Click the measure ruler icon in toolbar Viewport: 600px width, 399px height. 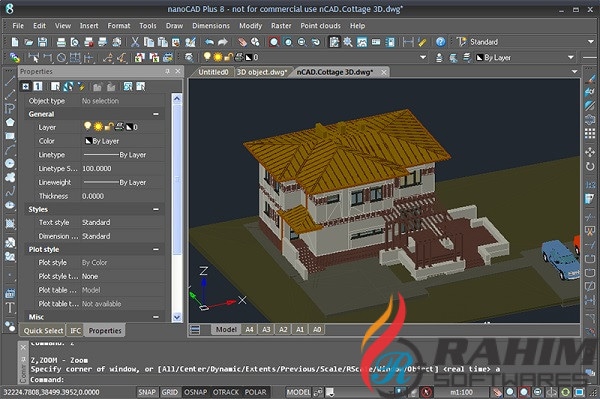click(422, 42)
